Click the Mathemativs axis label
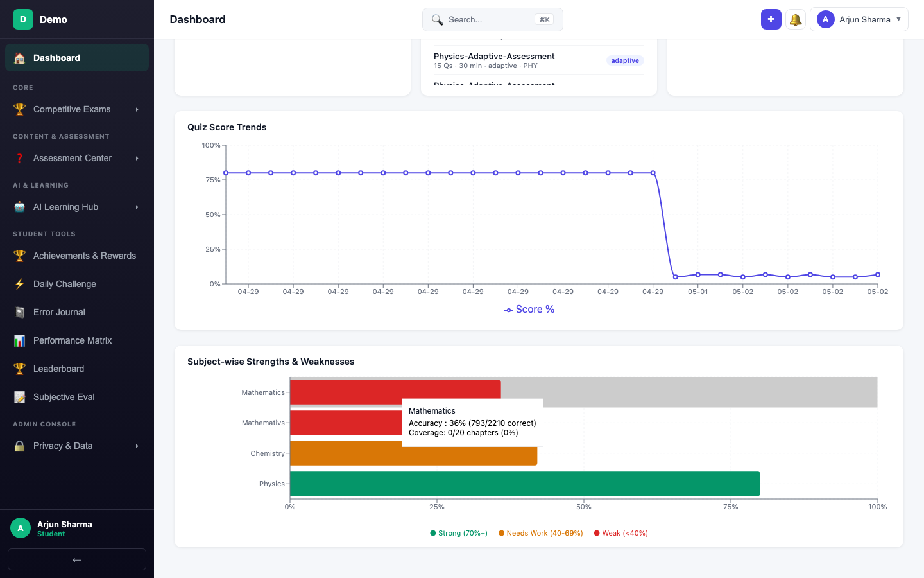This screenshot has width=924, height=578. (263, 423)
